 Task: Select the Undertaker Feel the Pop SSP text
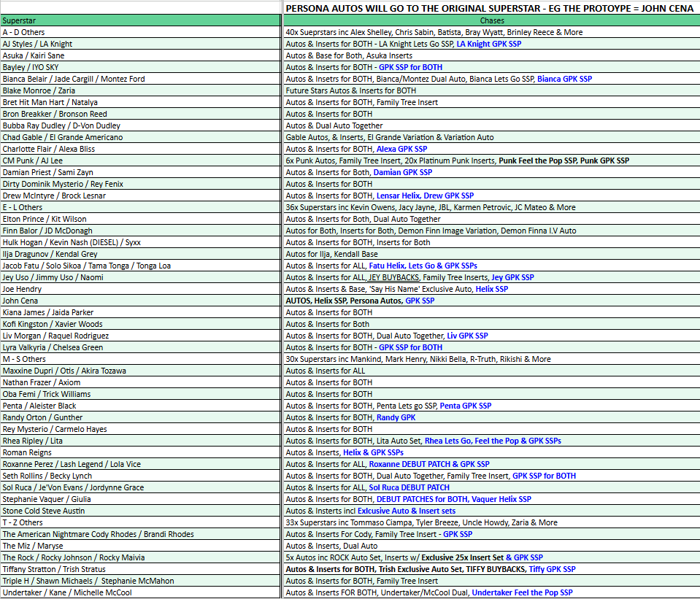click(x=522, y=592)
